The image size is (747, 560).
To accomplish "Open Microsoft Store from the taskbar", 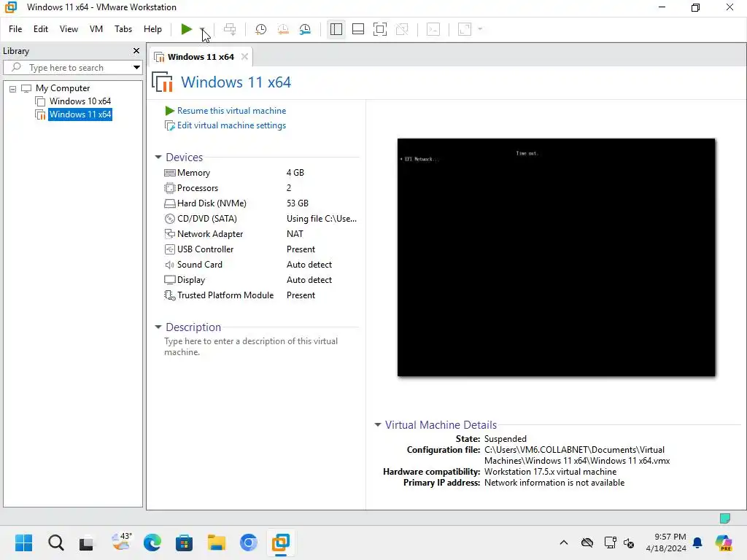I will point(184,542).
